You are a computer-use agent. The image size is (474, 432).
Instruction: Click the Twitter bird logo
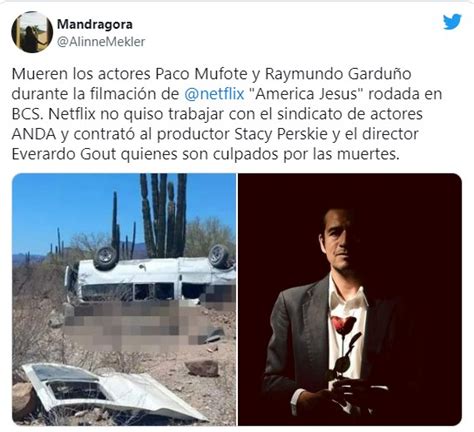(452, 22)
